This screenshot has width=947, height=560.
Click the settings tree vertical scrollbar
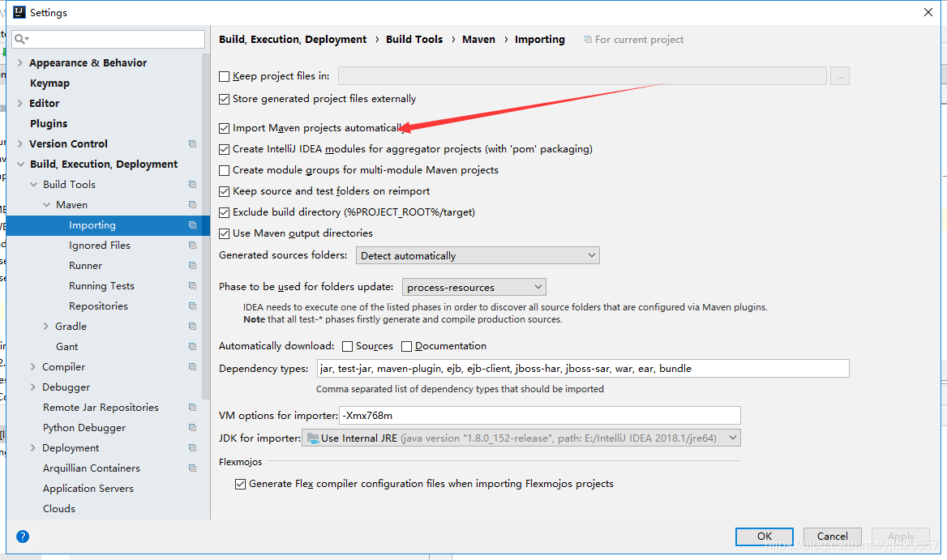pos(206,226)
